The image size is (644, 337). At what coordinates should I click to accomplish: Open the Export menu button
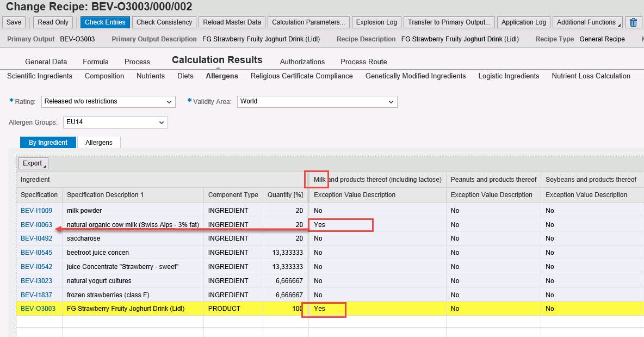[33, 163]
